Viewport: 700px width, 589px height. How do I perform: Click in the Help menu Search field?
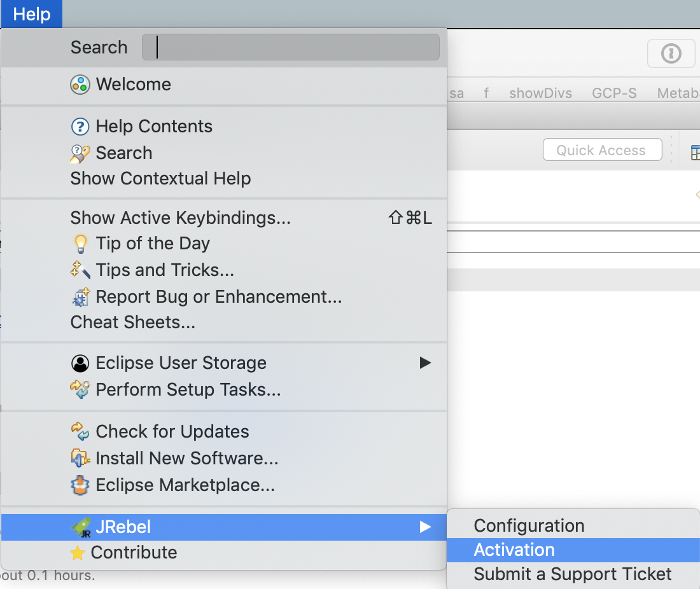tap(290, 48)
